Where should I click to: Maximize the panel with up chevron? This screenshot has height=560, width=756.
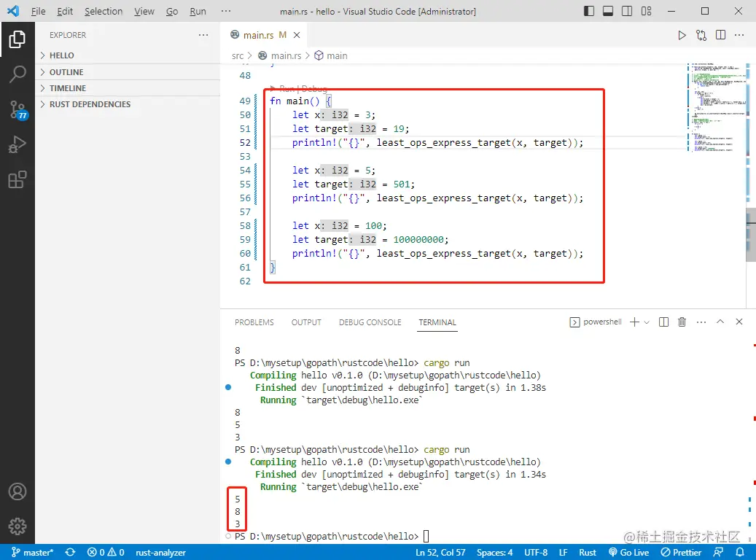(x=720, y=322)
